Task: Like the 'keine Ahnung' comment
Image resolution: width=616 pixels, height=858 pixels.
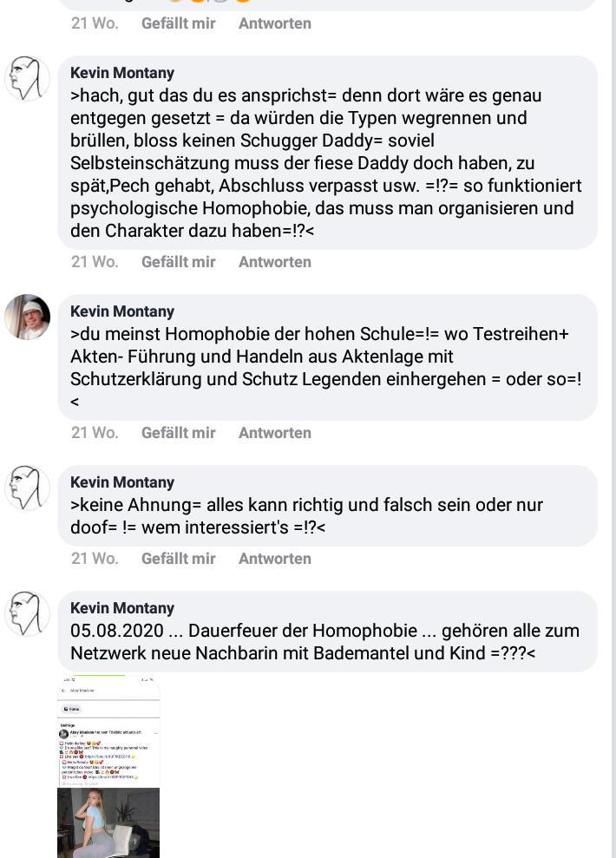Action: point(179,559)
